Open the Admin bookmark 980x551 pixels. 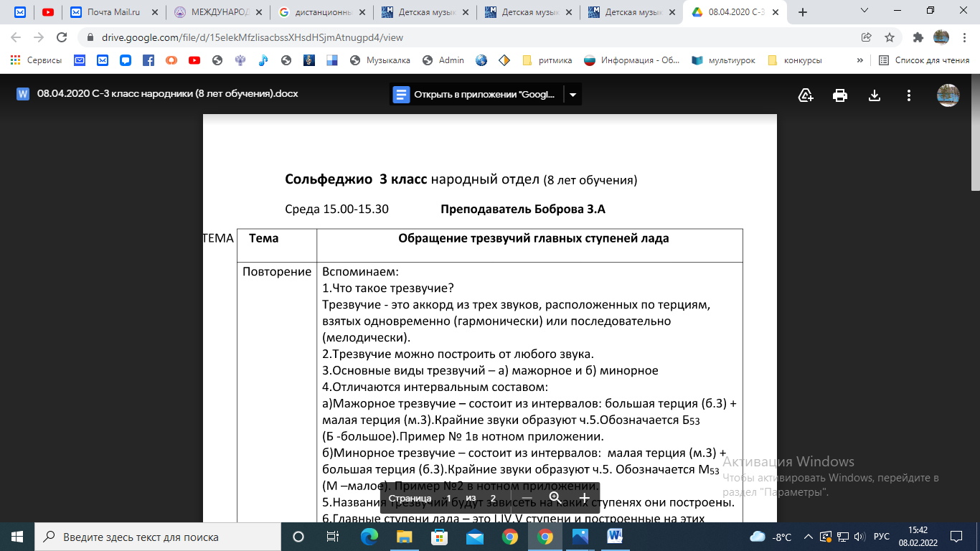[443, 60]
